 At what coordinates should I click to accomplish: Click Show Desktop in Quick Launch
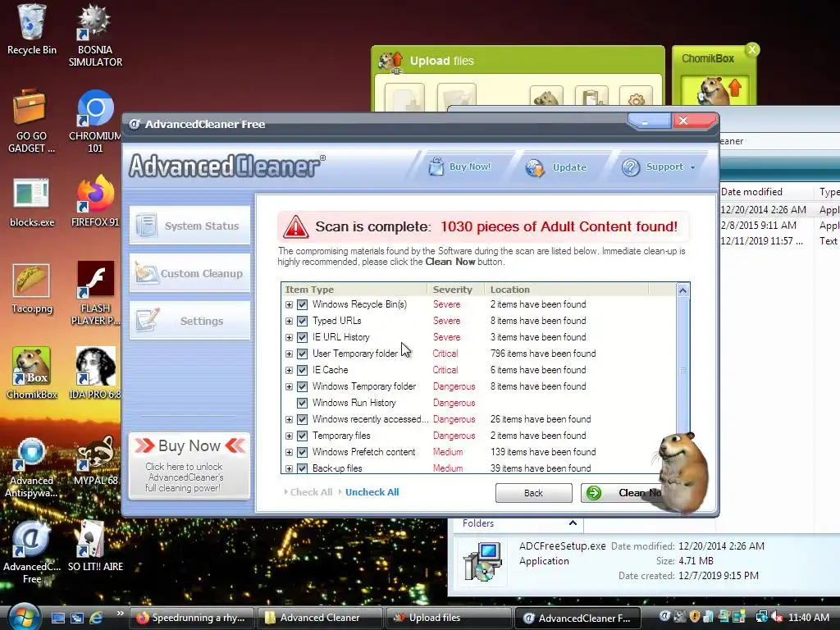tap(58, 618)
